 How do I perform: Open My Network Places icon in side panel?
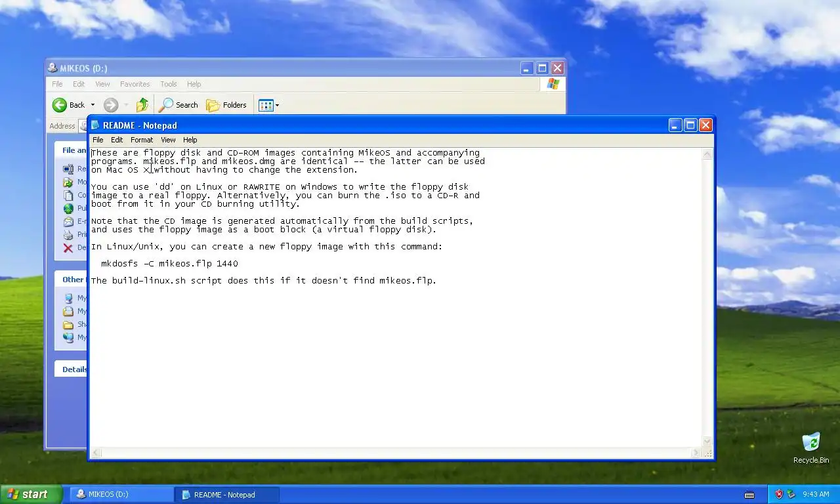[68, 337]
